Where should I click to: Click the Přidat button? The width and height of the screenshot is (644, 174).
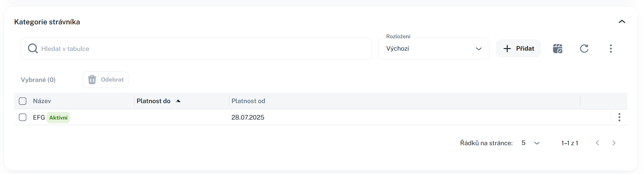tap(518, 48)
